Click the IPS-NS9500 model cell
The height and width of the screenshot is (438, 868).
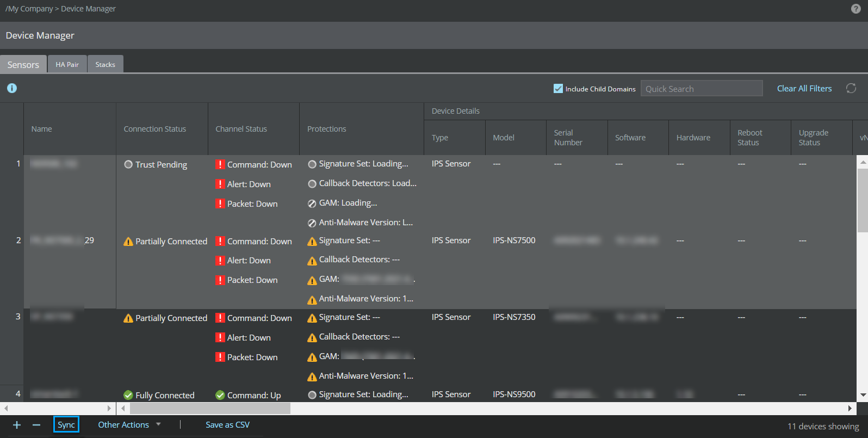(514, 394)
